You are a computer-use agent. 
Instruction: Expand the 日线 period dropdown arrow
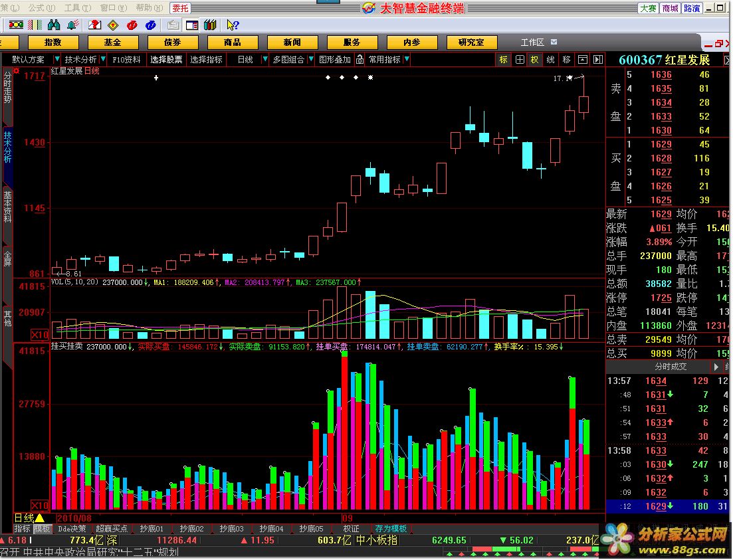pyautogui.click(x=265, y=59)
